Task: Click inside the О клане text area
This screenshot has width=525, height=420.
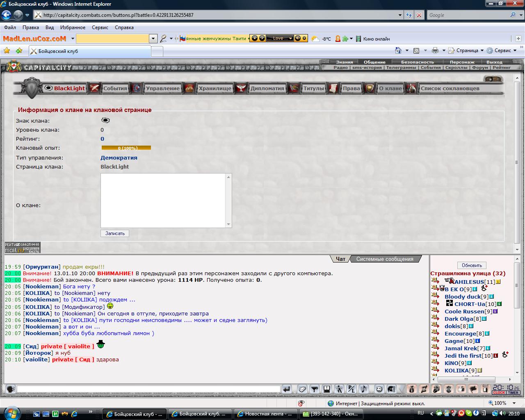Action: (163, 201)
